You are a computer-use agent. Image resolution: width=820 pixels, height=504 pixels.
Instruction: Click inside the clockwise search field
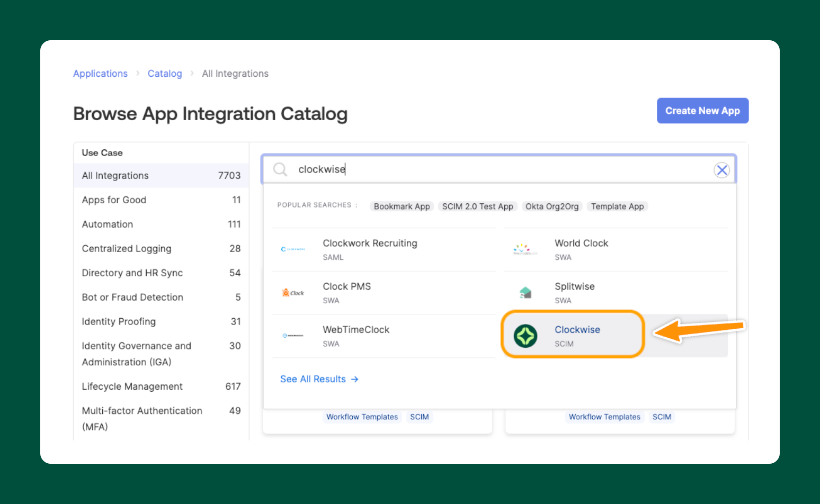click(498, 169)
